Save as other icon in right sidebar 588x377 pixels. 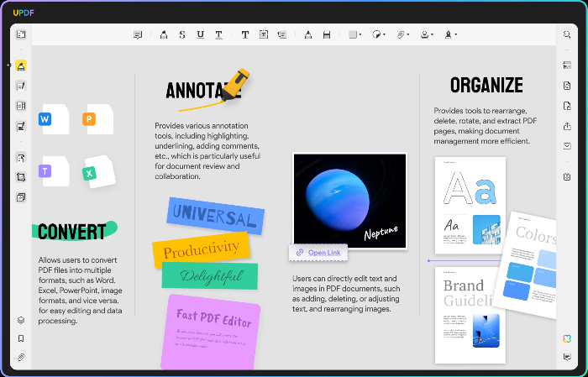(x=567, y=176)
